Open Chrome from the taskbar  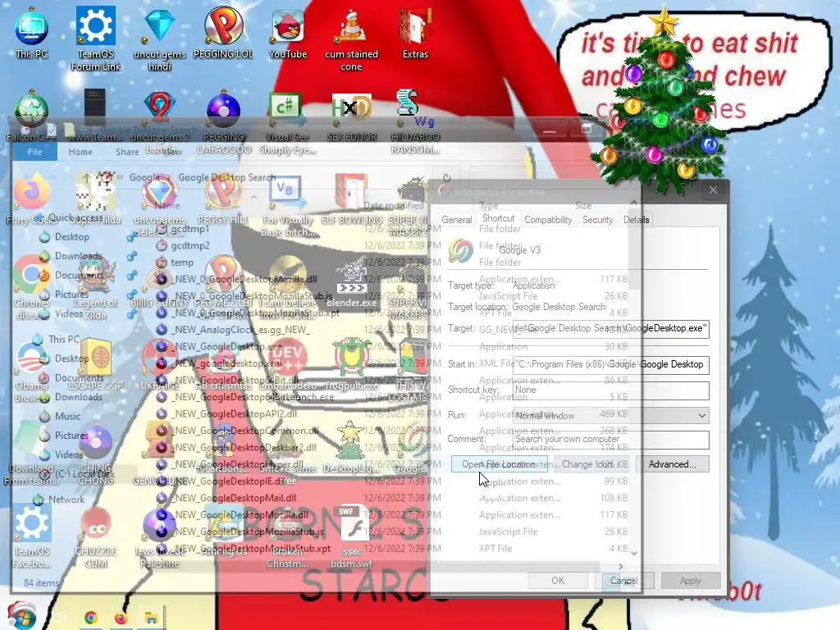pos(90,618)
